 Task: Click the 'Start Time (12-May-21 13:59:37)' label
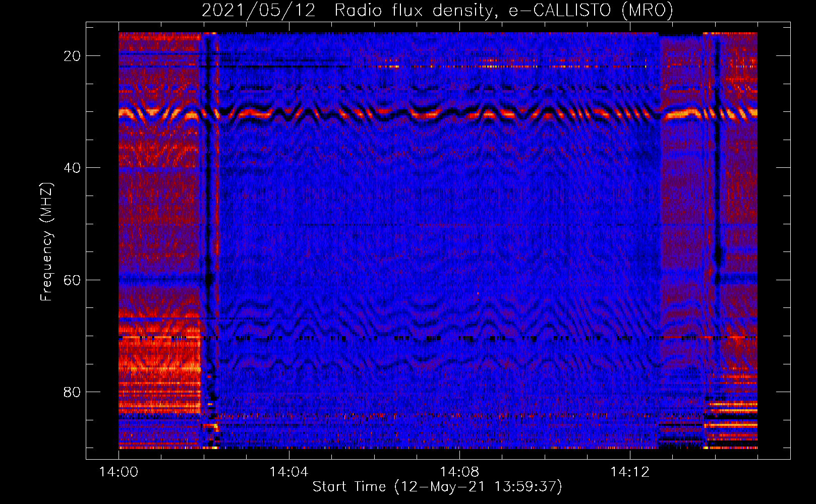[437, 487]
